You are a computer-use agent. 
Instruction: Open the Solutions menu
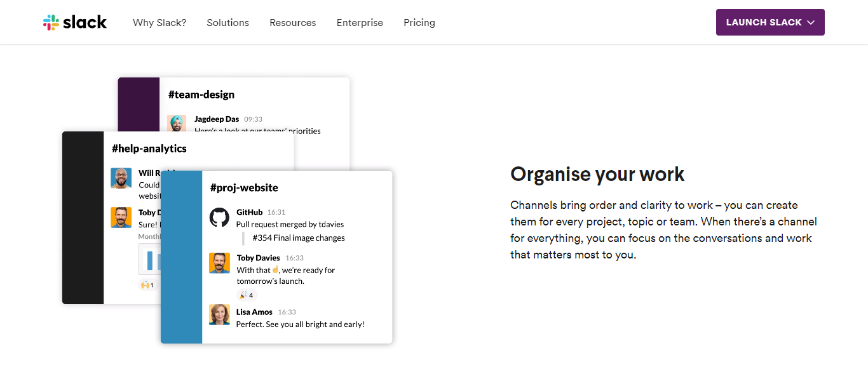(x=227, y=22)
